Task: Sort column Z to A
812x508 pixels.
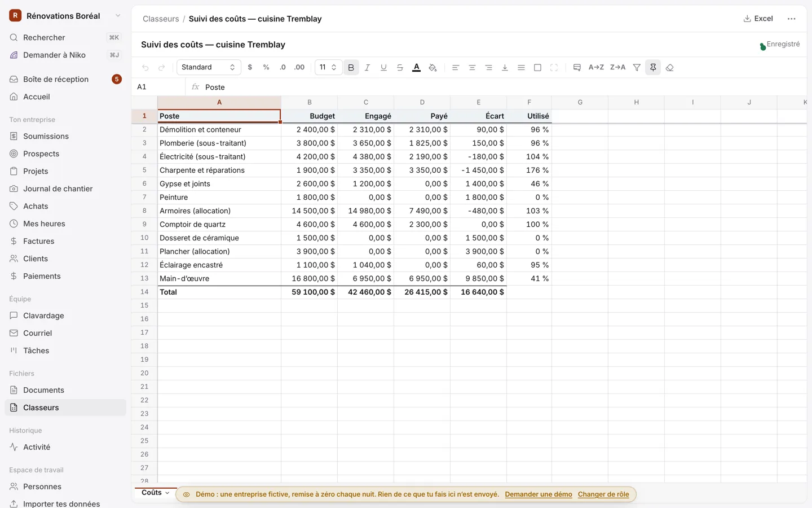Action: [x=618, y=68]
